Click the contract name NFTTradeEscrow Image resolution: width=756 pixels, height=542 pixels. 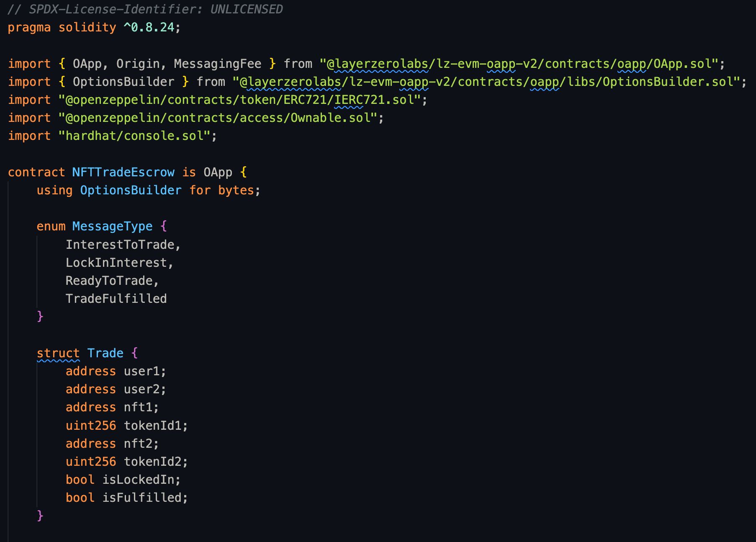(x=123, y=172)
